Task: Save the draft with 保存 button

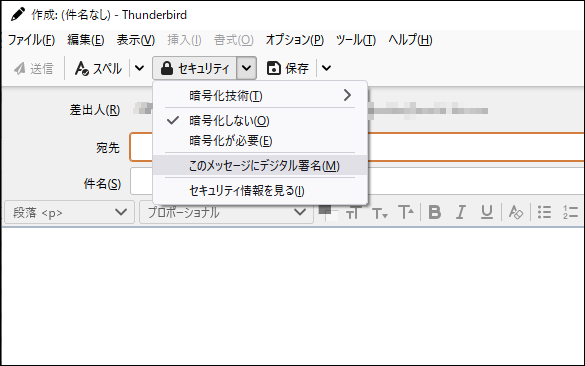Action: point(288,68)
